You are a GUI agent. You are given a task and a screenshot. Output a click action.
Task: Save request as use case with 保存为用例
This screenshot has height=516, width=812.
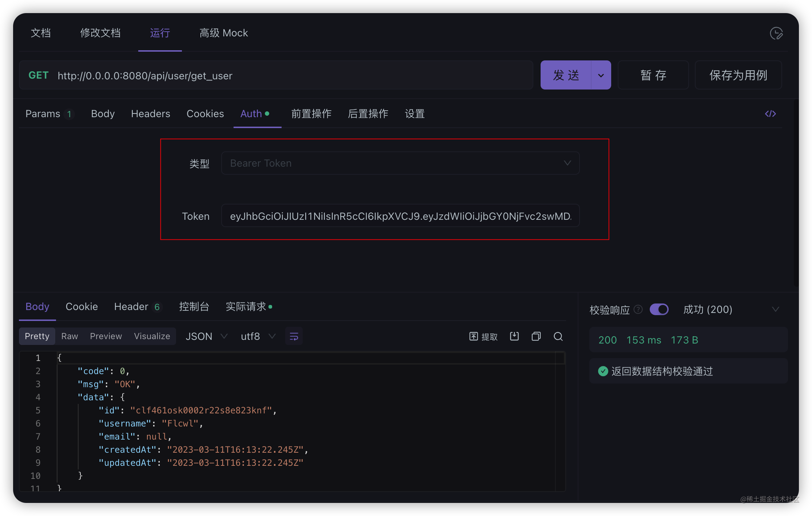(x=738, y=75)
